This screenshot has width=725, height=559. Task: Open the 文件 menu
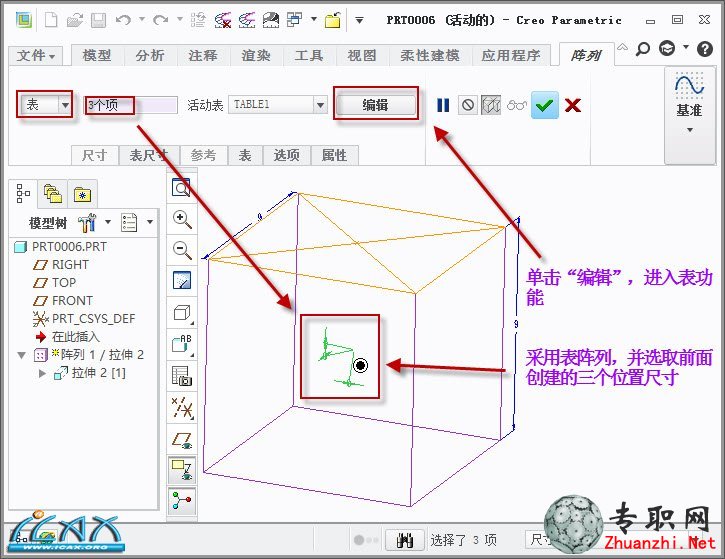click(x=35, y=56)
